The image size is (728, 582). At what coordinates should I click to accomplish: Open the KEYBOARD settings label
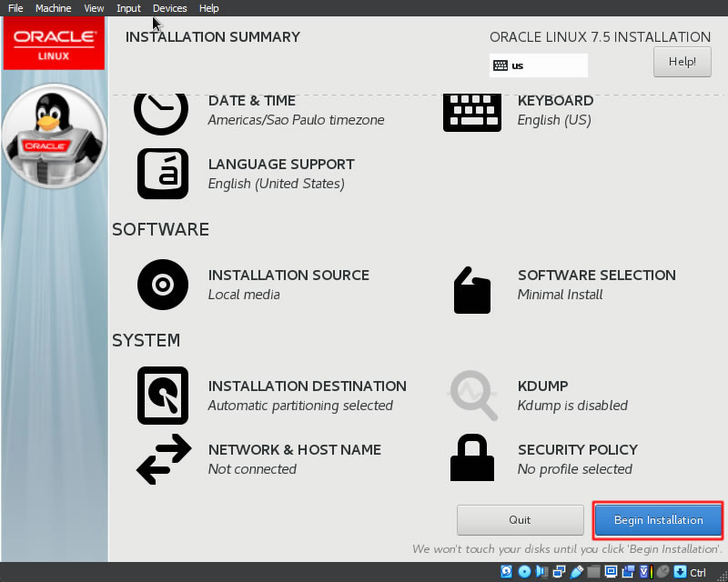[556, 101]
